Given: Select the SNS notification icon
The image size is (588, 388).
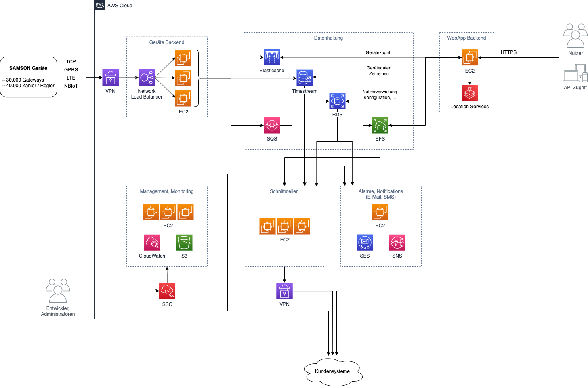Looking at the screenshot, I should pyautogui.click(x=397, y=242).
